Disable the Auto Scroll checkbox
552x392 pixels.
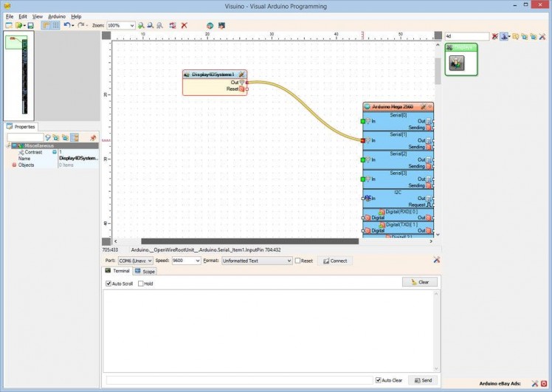(108, 283)
